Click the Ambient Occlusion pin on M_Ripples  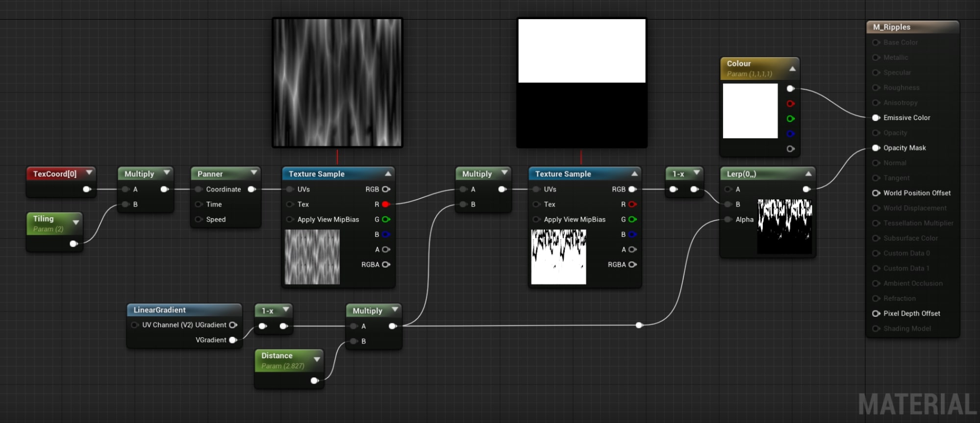876,283
